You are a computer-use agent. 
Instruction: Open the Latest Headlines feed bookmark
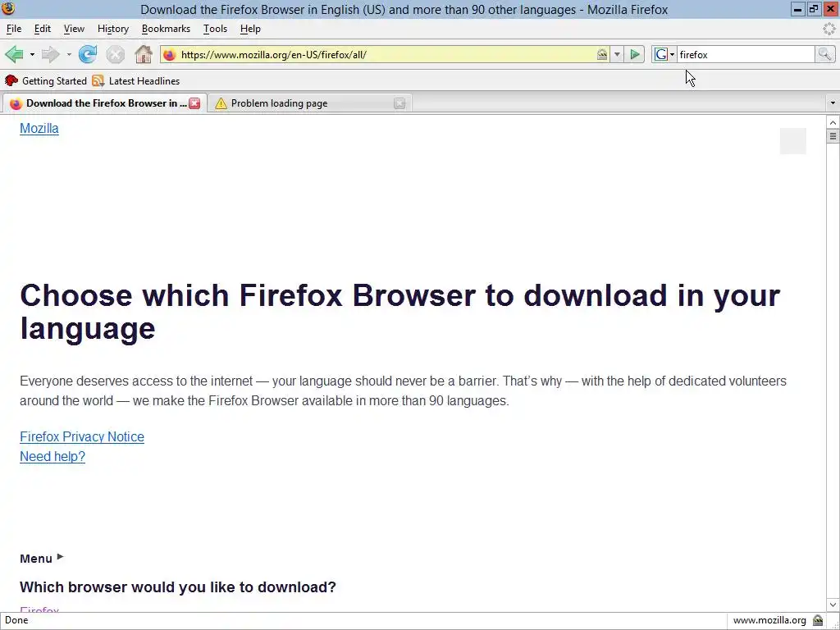[136, 81]
